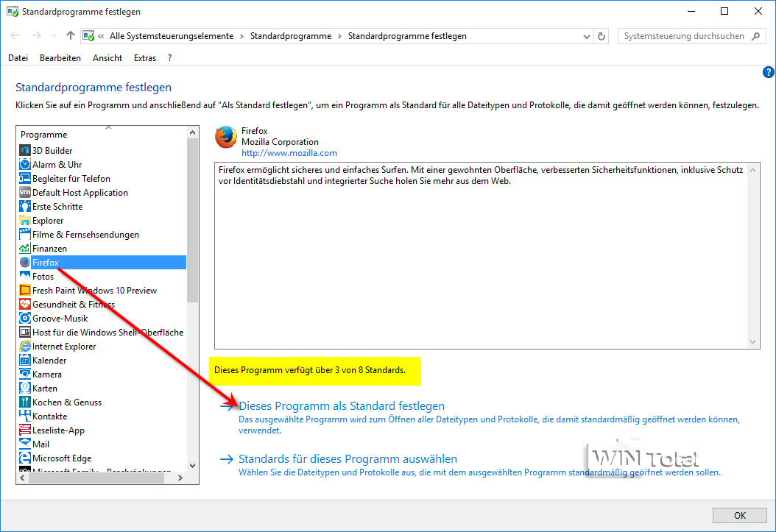Screen dimensions: 776x532
Task: Click the Kalender icon
Action: point(25,360)
